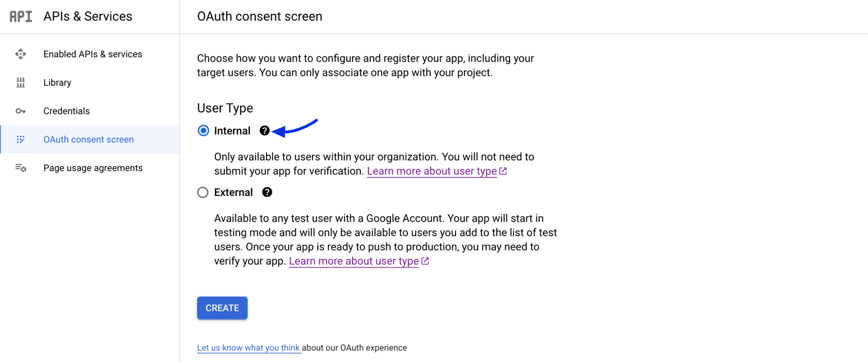Click the CREATE button

tap(222, 308)
